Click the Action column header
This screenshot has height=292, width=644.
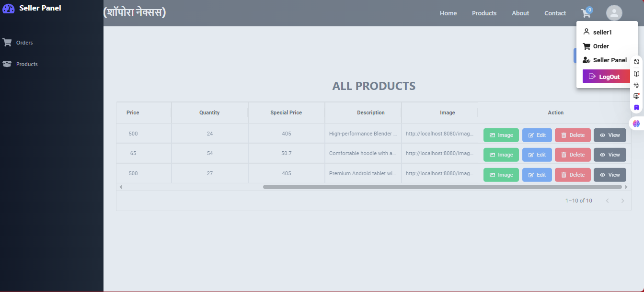(x=554, y=112)
